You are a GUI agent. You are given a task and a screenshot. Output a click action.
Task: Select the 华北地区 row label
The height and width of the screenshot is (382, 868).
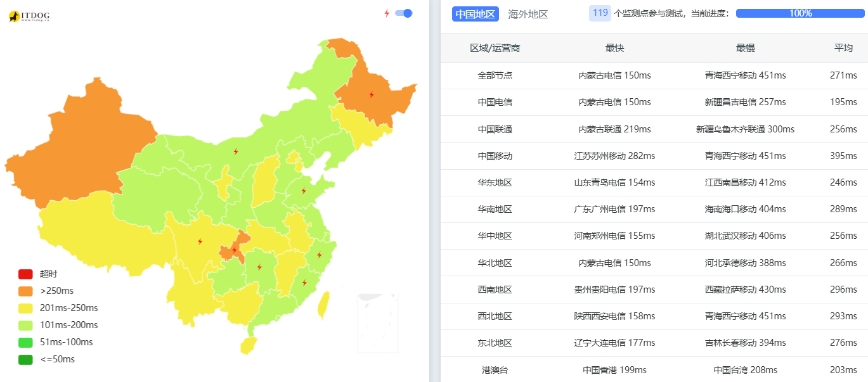pyautogui.click(x=495, y=263)
